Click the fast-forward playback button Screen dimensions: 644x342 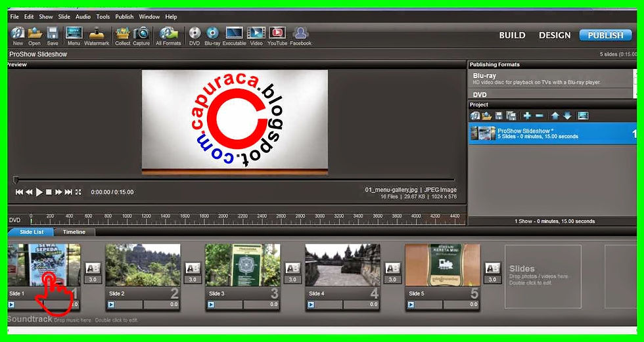[x=58, y=192]
